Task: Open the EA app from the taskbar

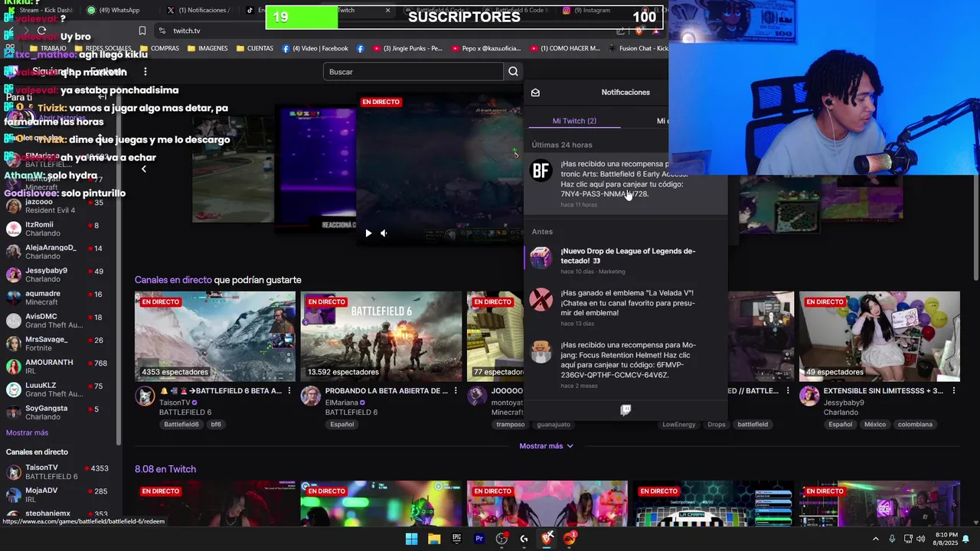Action: point(570,539)
